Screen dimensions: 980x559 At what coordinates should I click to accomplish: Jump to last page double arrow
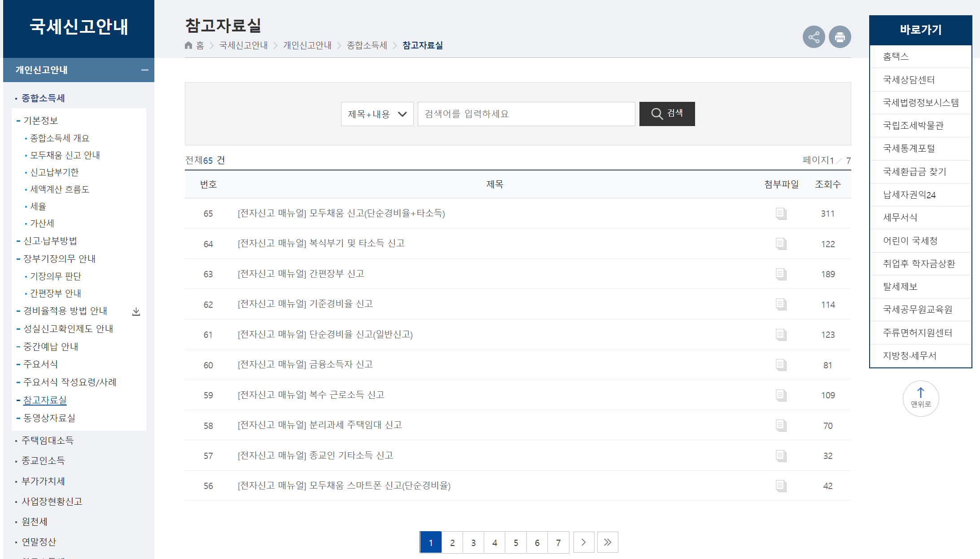coord(607,542)
